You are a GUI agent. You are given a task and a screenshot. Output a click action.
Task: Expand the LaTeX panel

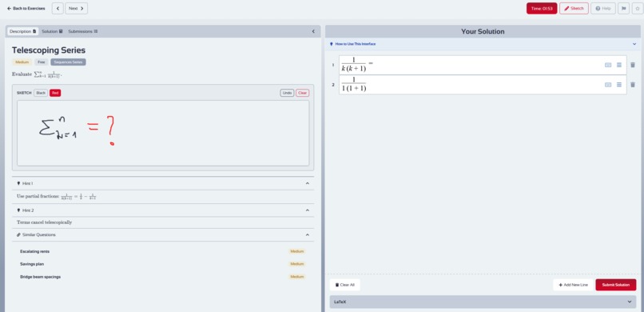[x=483, y=302]
